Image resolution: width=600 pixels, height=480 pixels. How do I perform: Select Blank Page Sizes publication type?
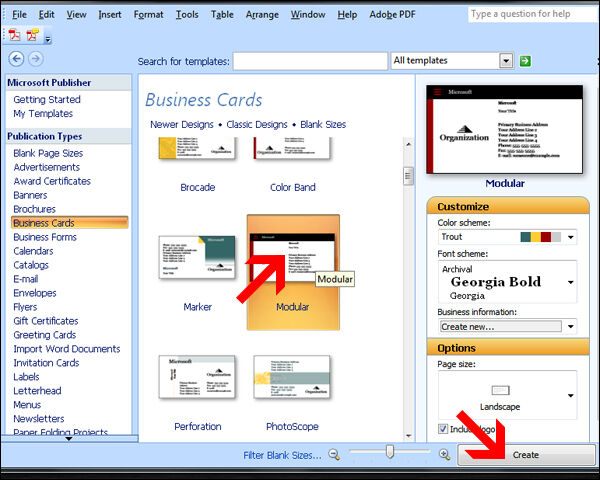48,153
